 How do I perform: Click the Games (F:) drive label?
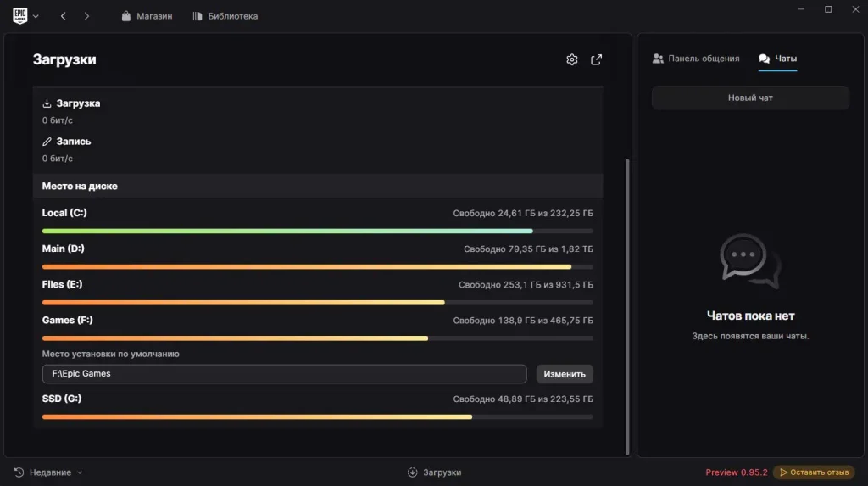pyautogui.click(x=68, y=321)
